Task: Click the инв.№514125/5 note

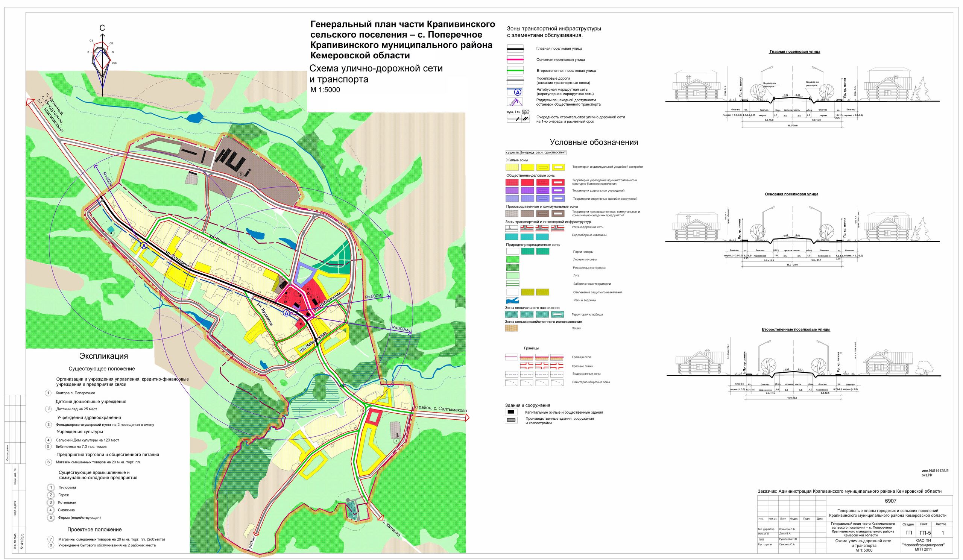Action: tap(935, 470)
